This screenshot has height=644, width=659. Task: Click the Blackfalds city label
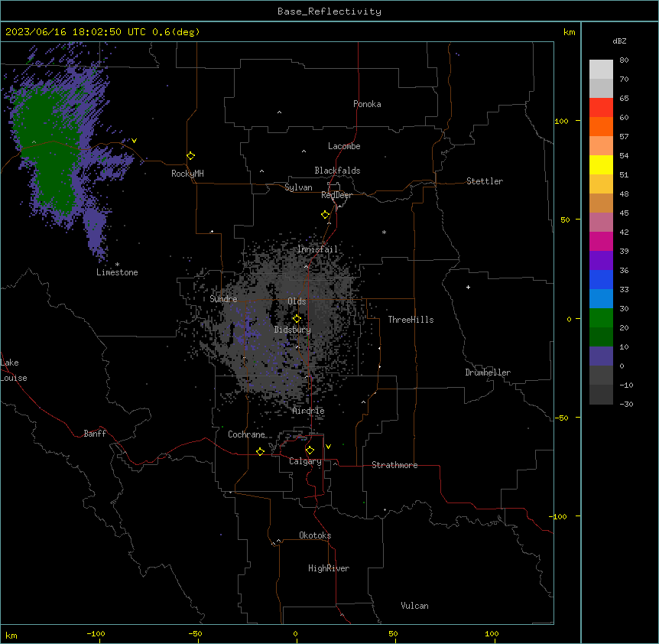click(x=337, y=171)
